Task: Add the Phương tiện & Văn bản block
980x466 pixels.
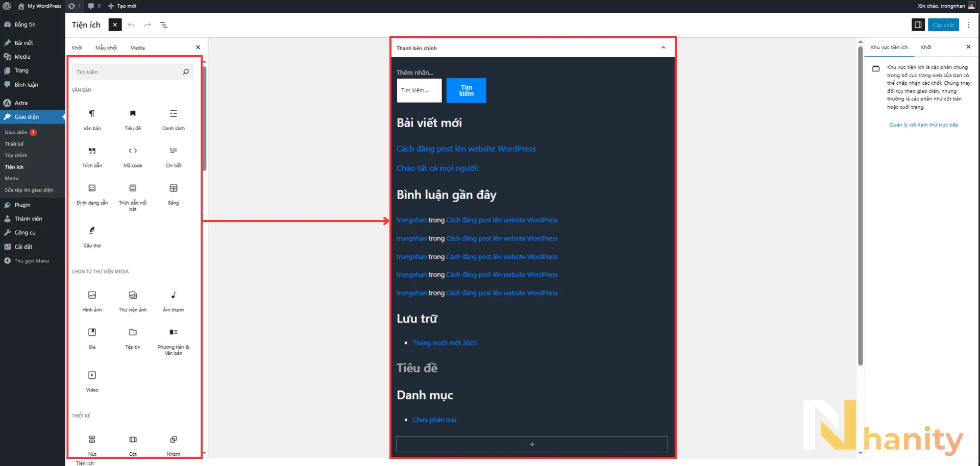Action: pyautogui.click(x=174, y=341)
